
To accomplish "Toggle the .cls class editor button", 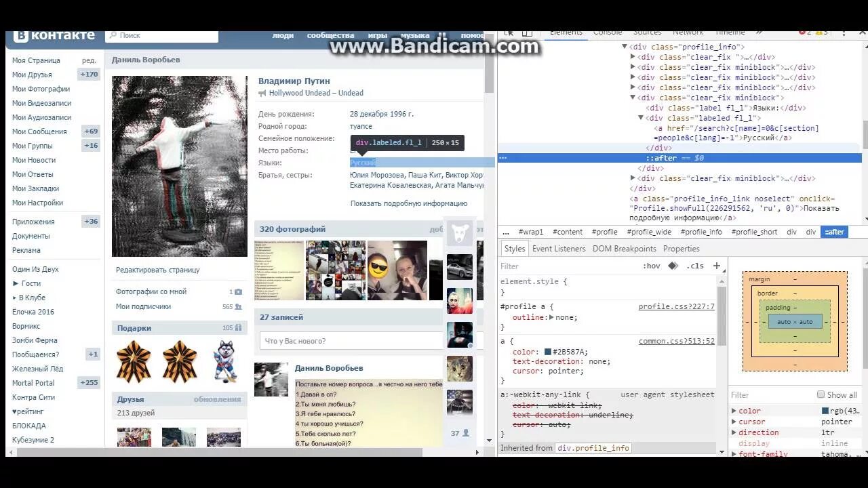I will point(695,266).
